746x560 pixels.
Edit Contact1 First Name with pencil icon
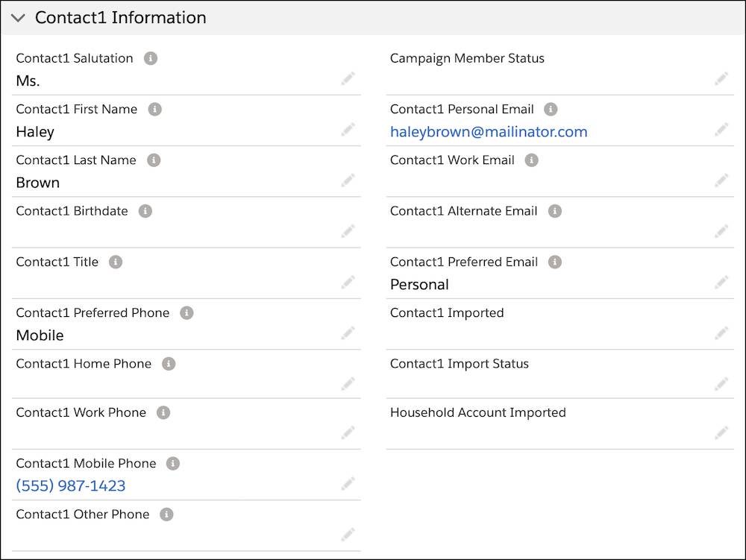[348, 129]
